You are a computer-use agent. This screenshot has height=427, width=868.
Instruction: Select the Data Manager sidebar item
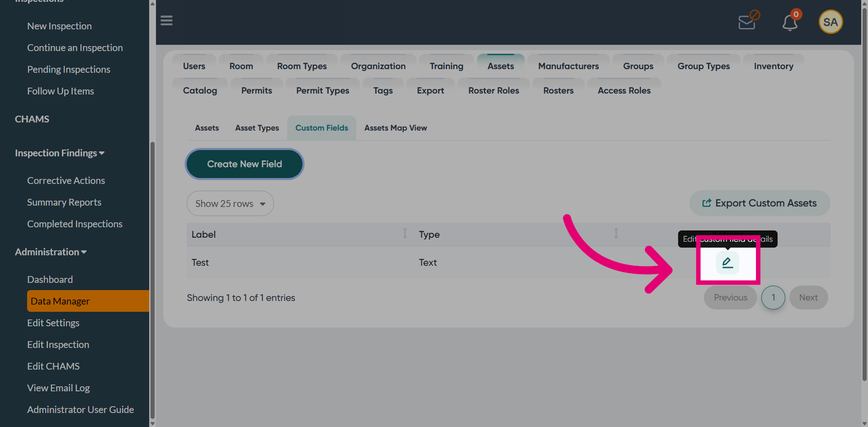click(x=88, y=301)
